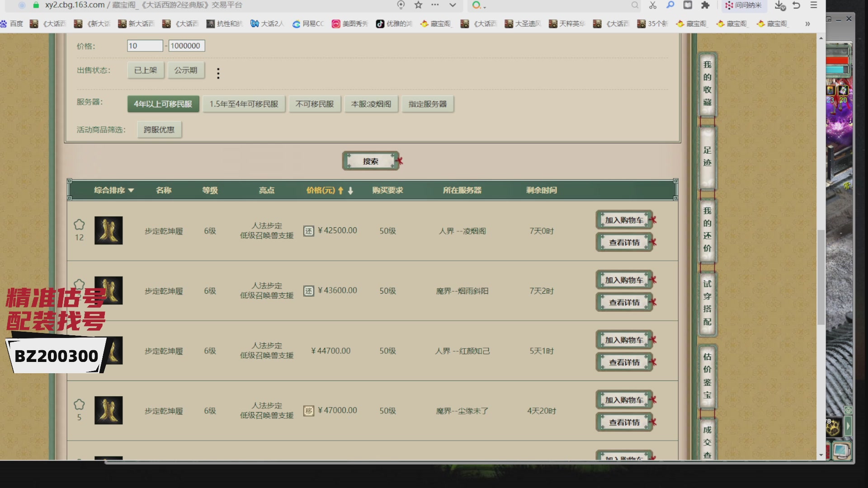
Task: Select the 不可移民服 server filter
Action: tap(315, 104)
